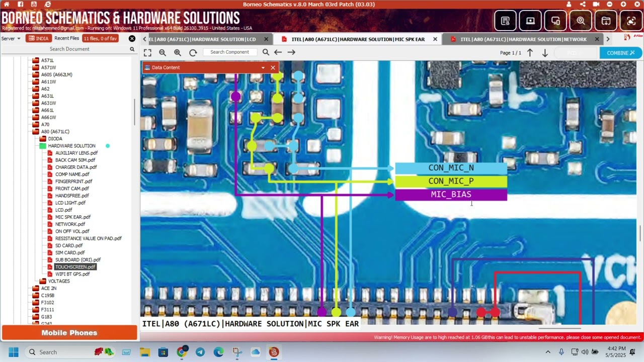
Task: Click the MIC_BIAS purple signal label
Action: coord(451,195)
